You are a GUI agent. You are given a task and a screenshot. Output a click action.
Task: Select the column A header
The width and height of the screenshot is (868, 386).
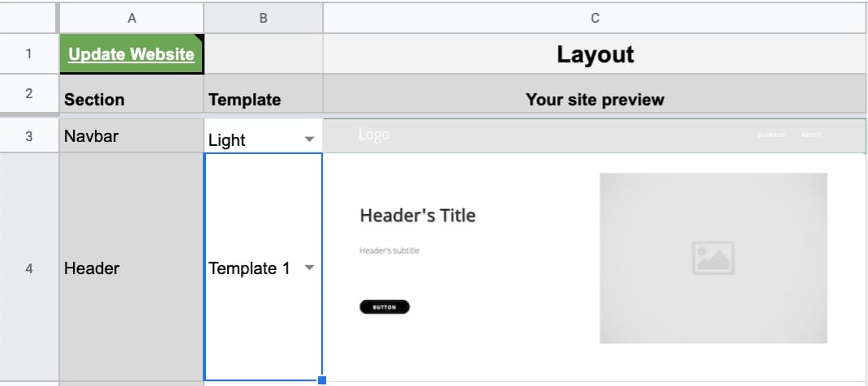pyautogui.click(x=131, y=18)
